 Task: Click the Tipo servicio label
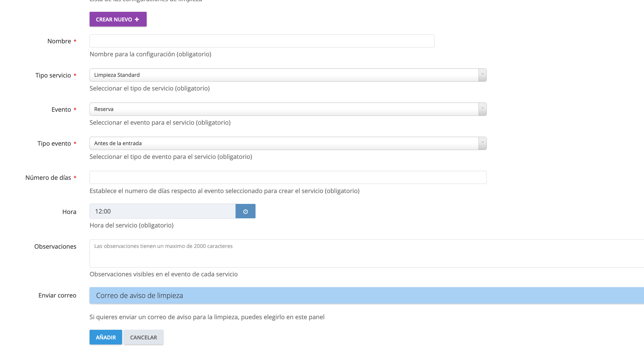tap(53, 75)
